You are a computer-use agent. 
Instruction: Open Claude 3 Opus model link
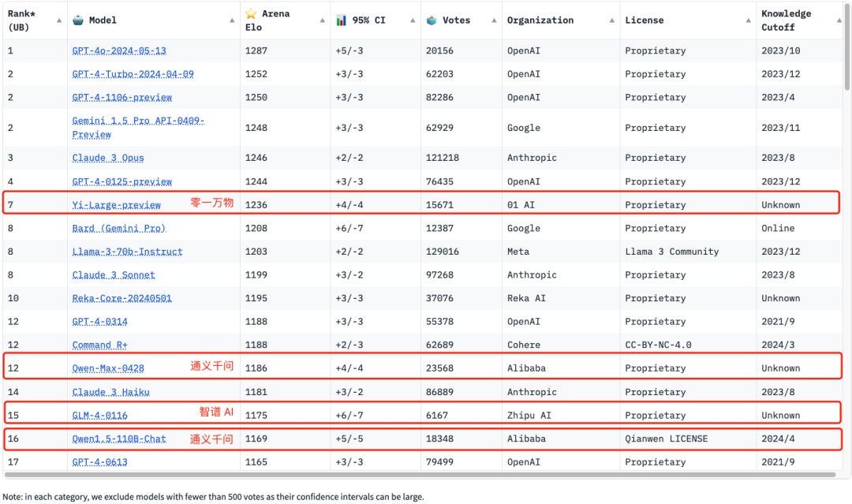point(108,158)
